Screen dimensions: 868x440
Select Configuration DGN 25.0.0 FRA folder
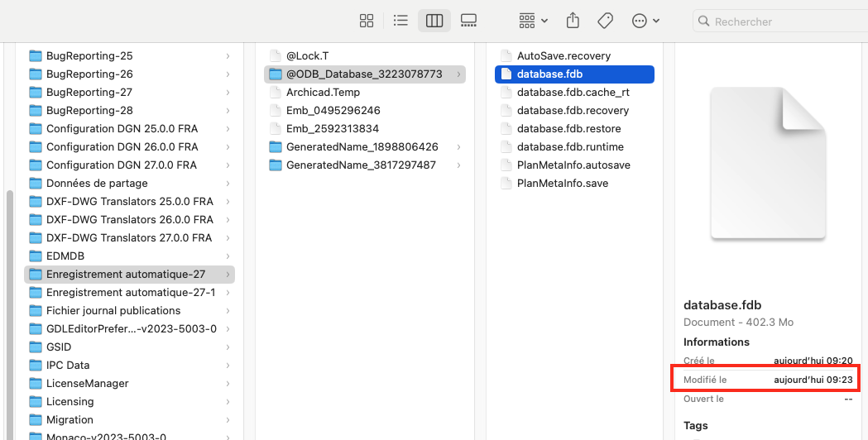(x=130, y=129)
